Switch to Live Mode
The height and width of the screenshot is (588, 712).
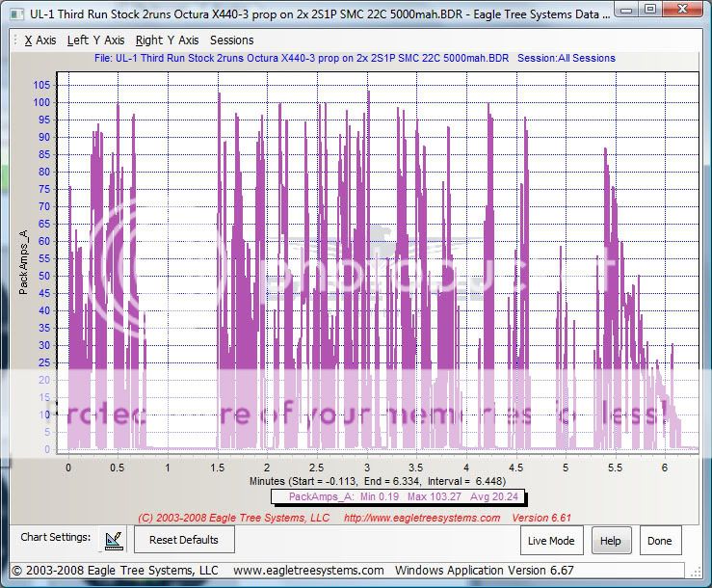(x=551, y=541)
